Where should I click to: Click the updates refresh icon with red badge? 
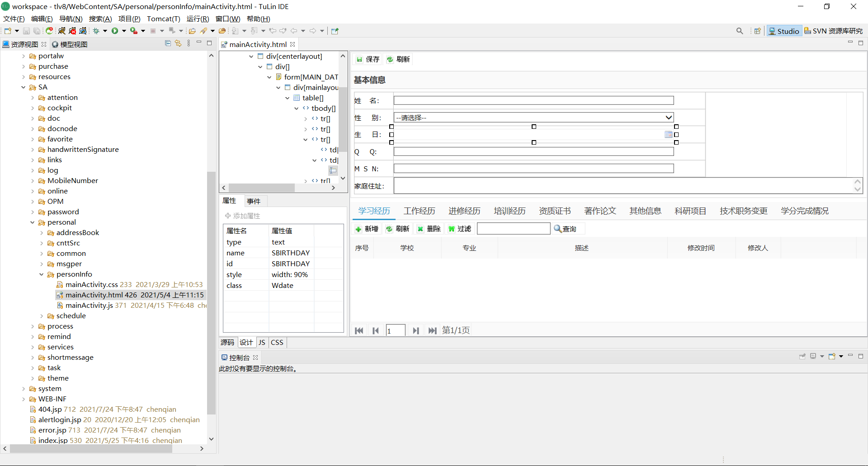tap(49, 31)
